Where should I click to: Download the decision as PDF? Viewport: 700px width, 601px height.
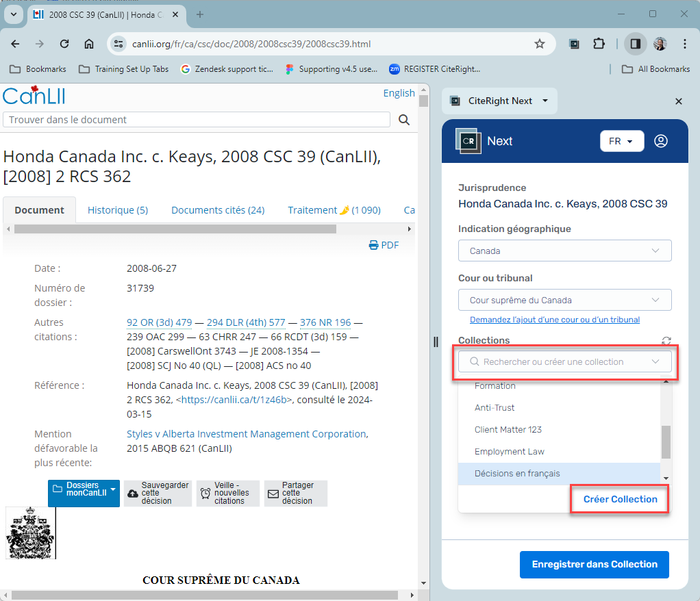coord(384,245)
